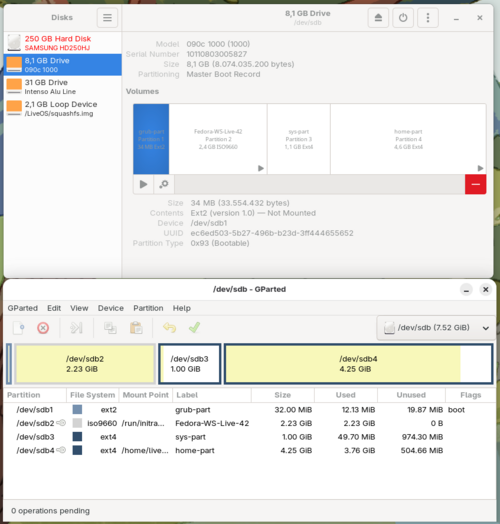The width and height of the screenshot is (500, 524).
Task: Eject the 8,1 GB drive
Action: pos(378,17)
